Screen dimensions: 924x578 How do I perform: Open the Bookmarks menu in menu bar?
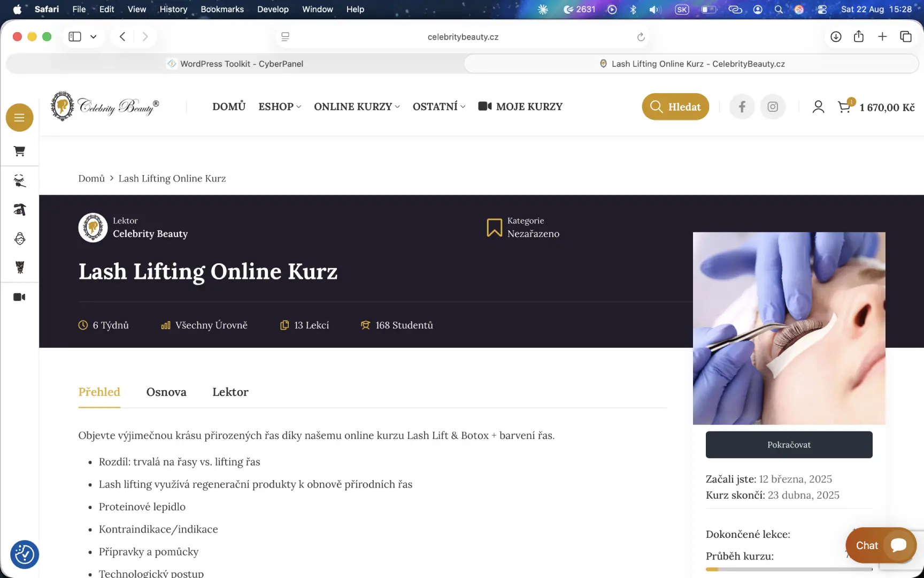[222, 9]
